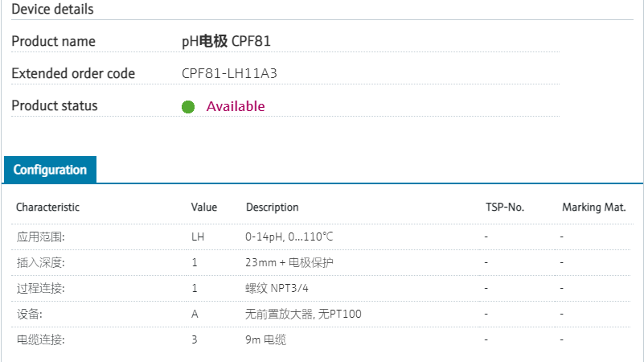This screenshot has height=362, width=644.
Task: Select the 设备 characteristic row
Action: point(30,314)
